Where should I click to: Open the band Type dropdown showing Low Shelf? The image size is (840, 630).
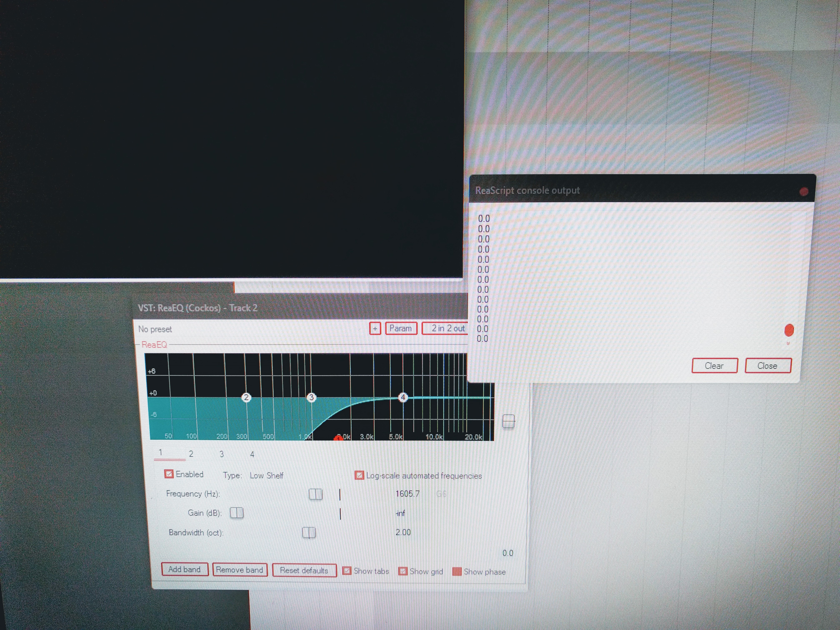coord(267,475)
